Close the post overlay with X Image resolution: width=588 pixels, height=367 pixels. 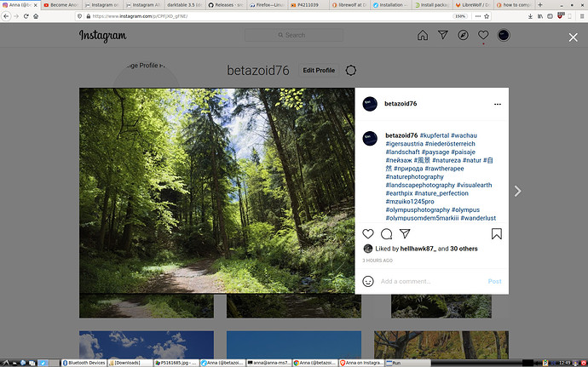pos(573,37)
